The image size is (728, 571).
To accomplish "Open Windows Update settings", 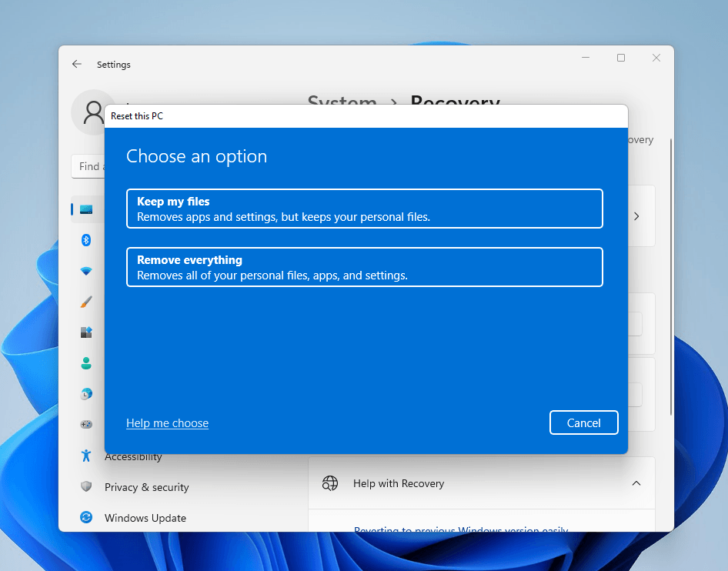I will coord(145,518).
